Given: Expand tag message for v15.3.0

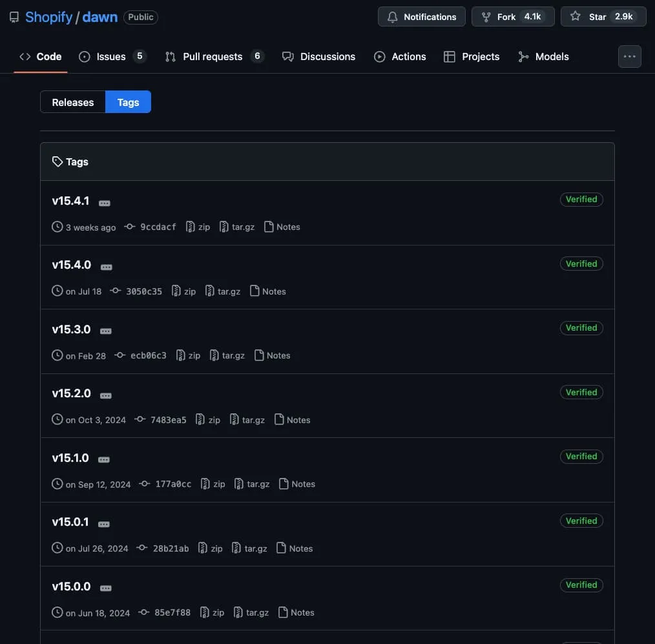Looking at the screenshot, I should [x=106, y=331].
